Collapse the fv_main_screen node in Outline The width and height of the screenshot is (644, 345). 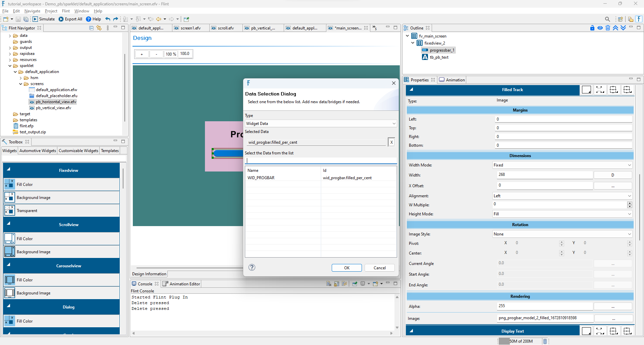(x=407, y=36)
